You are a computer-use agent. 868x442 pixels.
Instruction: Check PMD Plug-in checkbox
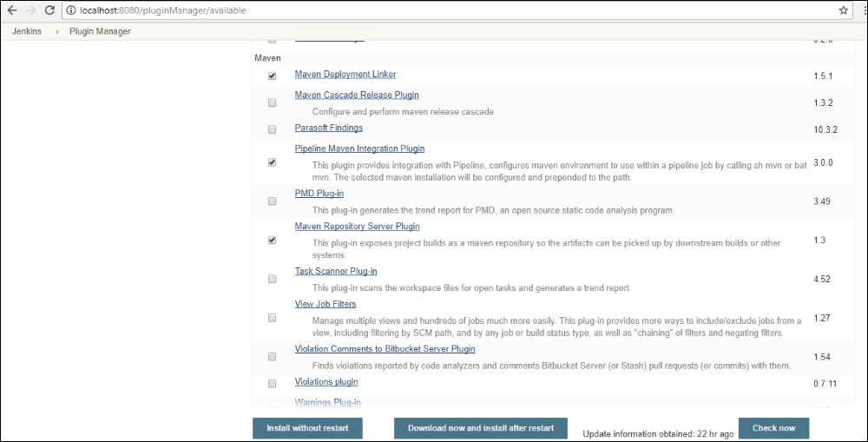click(x=272, y=201)
